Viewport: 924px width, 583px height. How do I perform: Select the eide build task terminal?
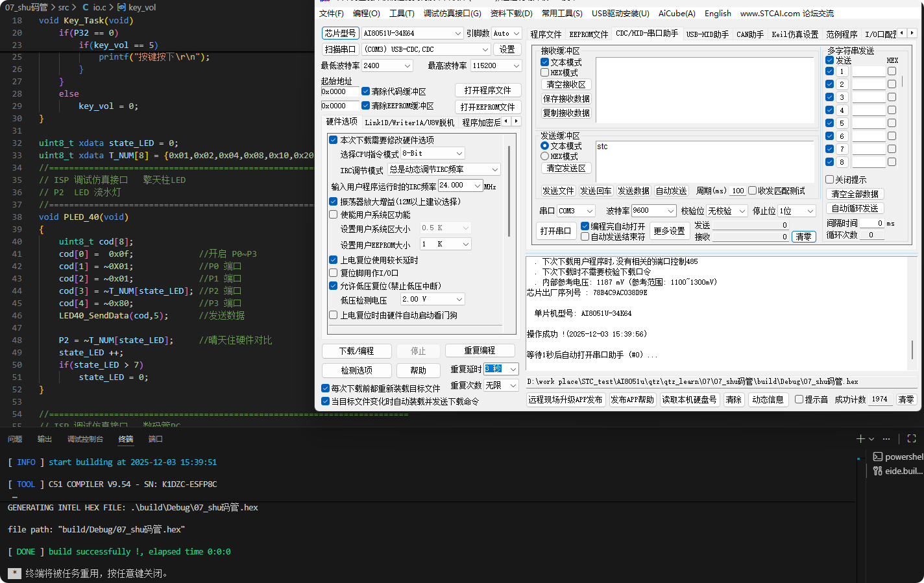[x=898, y=471]
